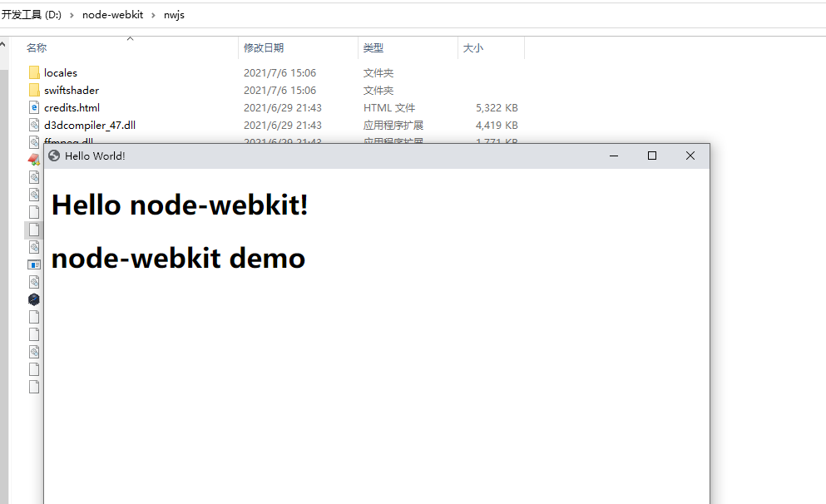Click the nwjs breadcrumb link

(x=174, y=14)
